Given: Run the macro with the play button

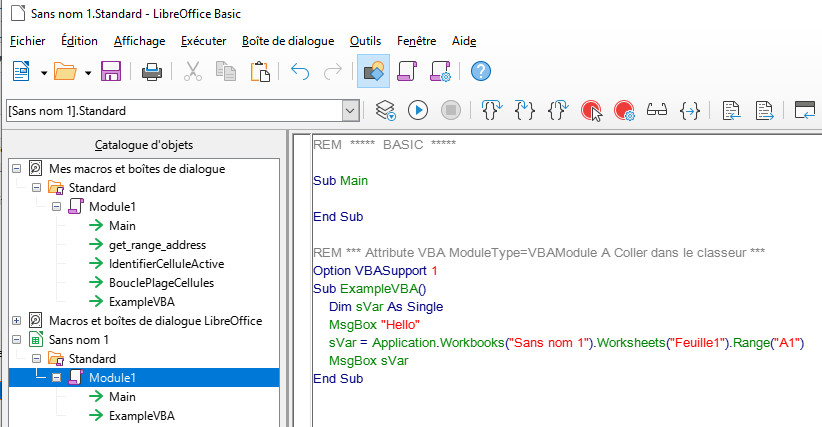Looking at the screenshot, I should (x=418, y=110).
